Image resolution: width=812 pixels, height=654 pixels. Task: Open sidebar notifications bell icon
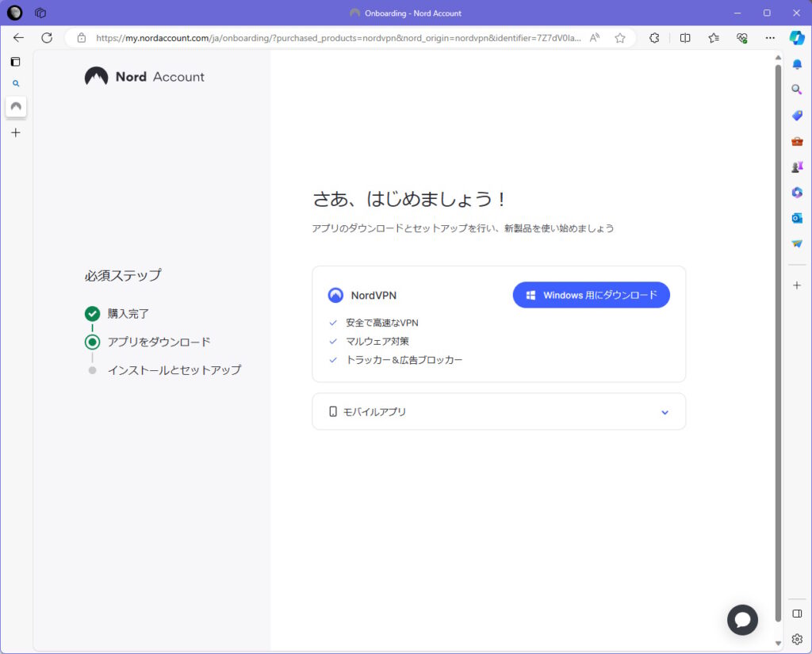[x=797, y=64]
